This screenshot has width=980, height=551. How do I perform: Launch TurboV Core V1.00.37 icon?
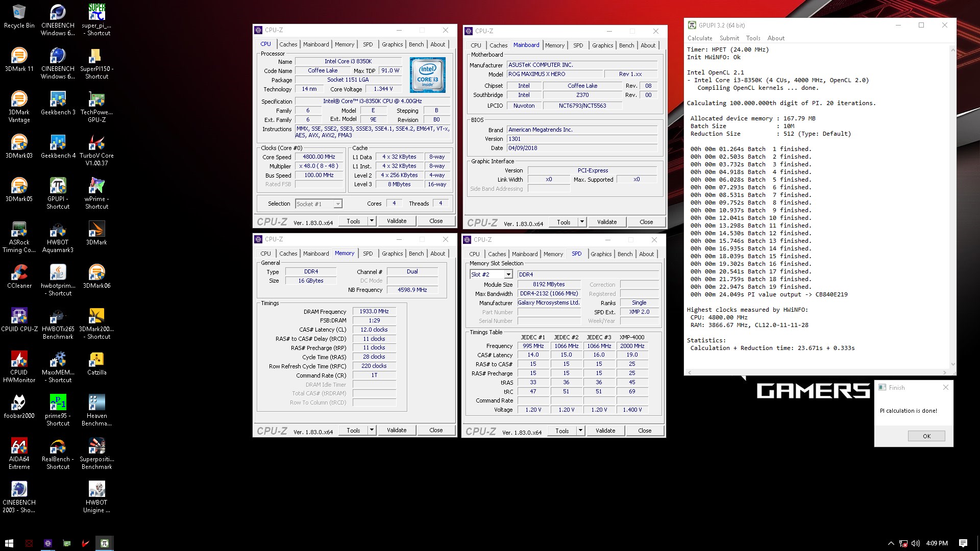coord(96,151)
